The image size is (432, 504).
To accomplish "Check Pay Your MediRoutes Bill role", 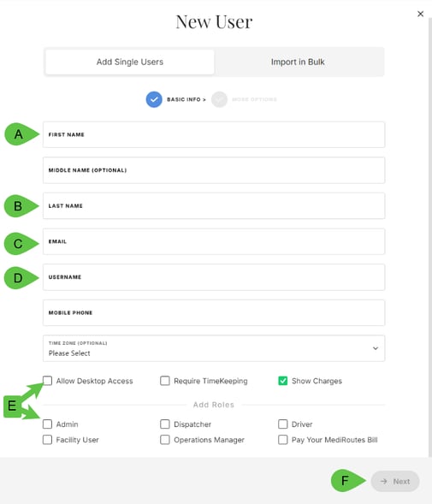I will (283, 439).
